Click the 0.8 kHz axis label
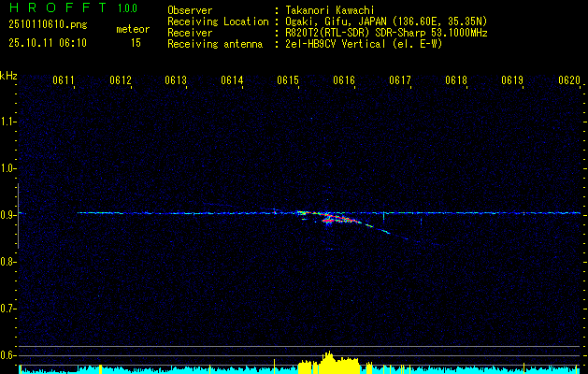588x374 pixels. coord(7,262)
